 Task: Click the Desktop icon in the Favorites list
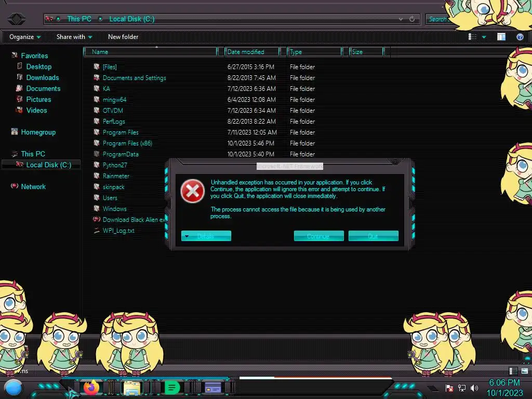(20, 66)
